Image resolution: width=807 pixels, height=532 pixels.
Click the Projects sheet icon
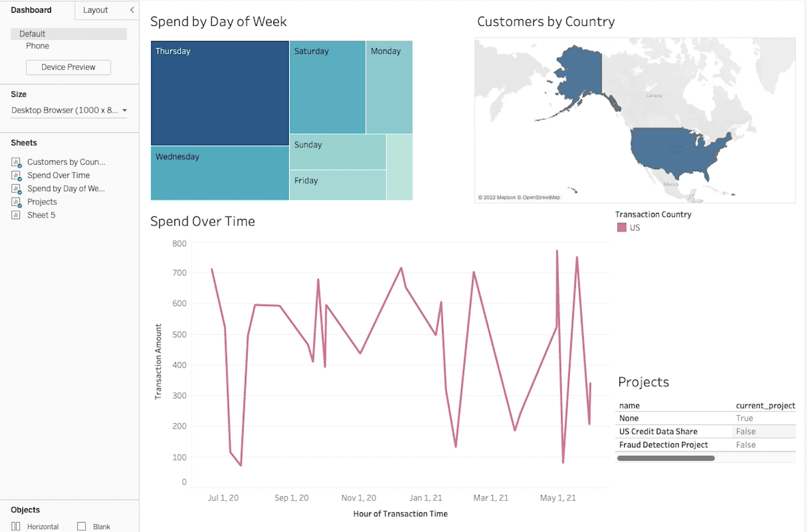16,202
